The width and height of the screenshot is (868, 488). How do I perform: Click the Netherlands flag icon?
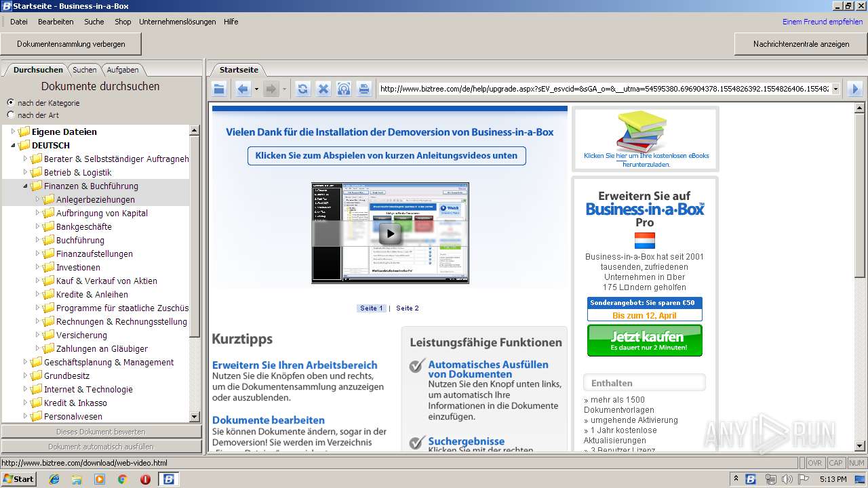644,241
